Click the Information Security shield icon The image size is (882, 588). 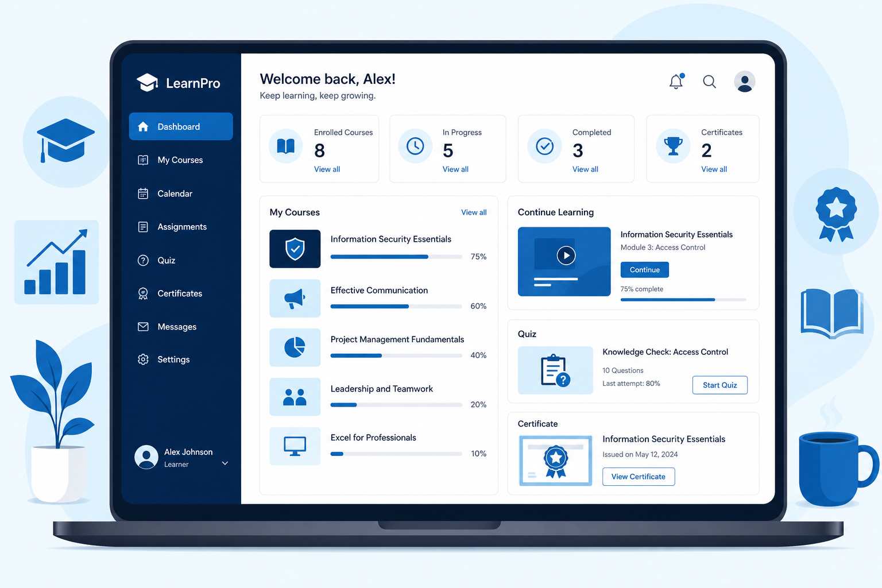(x=295, y=249)
